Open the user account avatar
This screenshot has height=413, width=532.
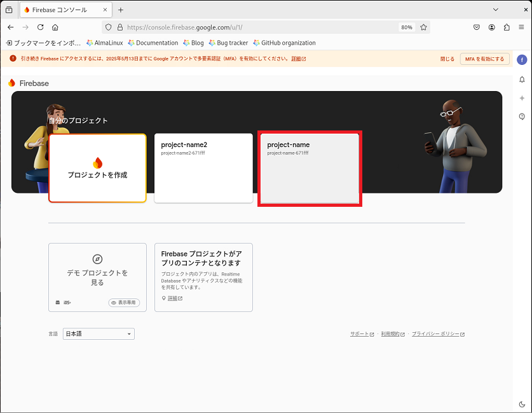[522, 60]
